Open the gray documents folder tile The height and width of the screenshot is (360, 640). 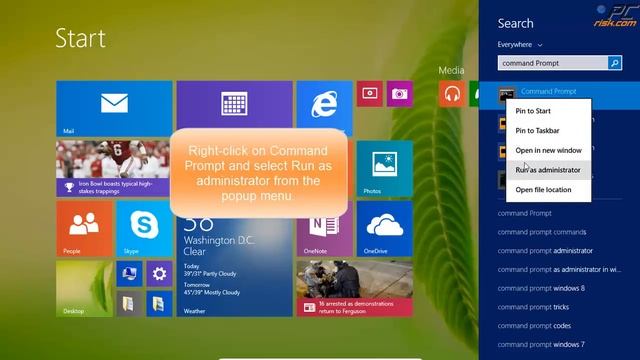click(x=129, y=304)
